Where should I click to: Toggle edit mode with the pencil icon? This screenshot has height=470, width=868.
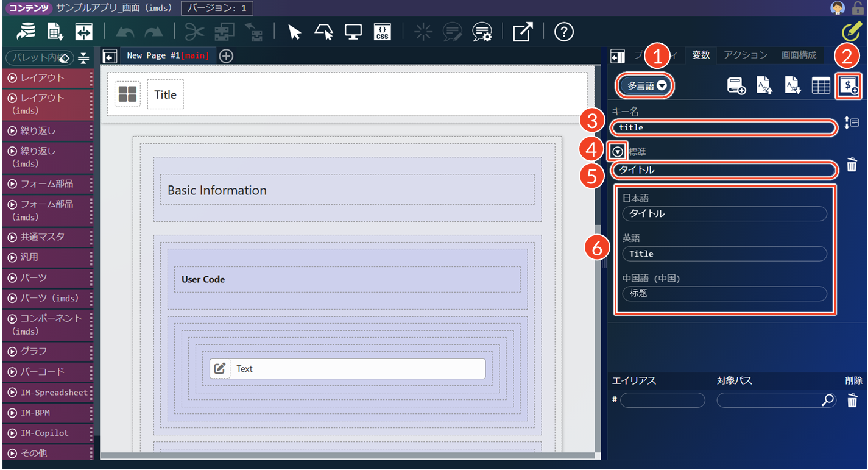851,30
